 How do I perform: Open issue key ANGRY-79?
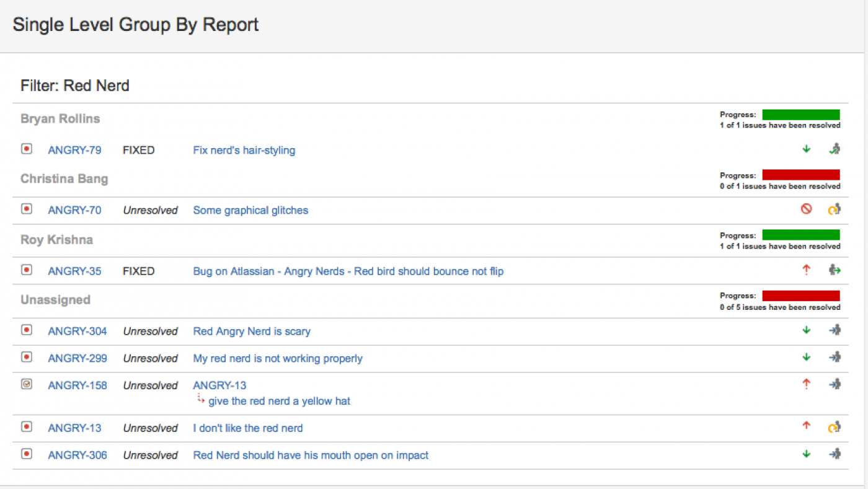click(74, 150)
